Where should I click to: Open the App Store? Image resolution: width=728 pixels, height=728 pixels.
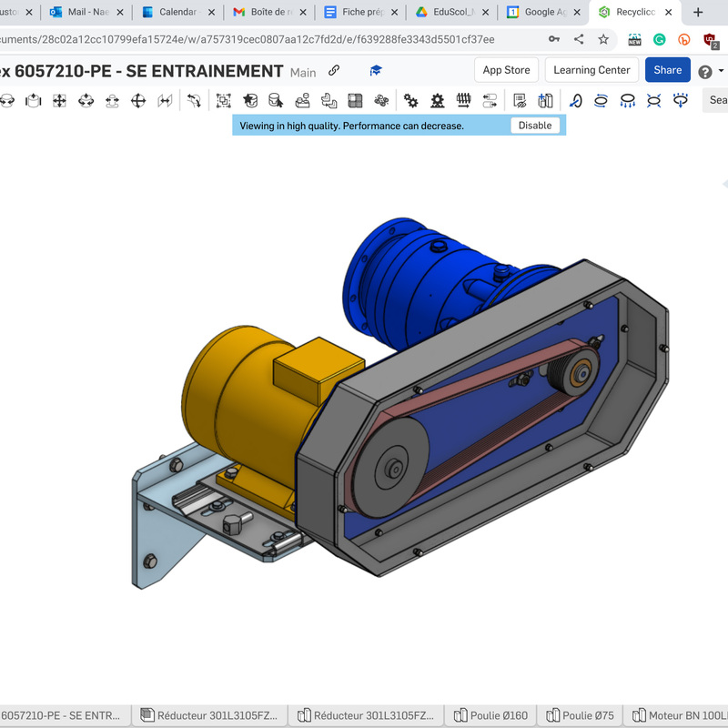point(506,70)
